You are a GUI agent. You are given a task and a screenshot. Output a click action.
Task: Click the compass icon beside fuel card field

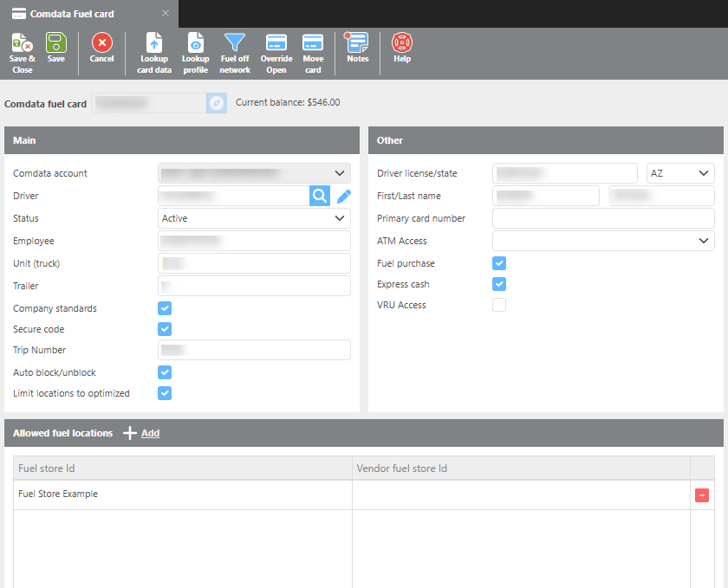pos(217,103)
